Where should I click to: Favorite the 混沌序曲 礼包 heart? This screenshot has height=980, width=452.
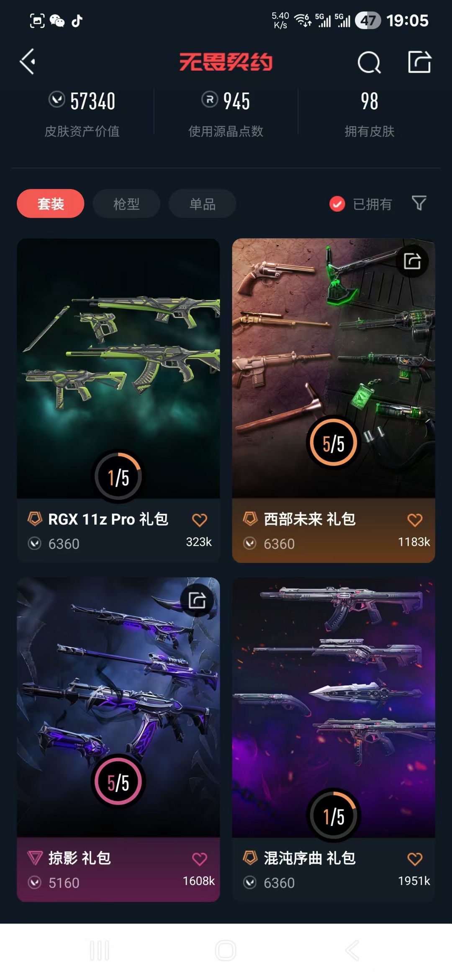pos(415,859)
